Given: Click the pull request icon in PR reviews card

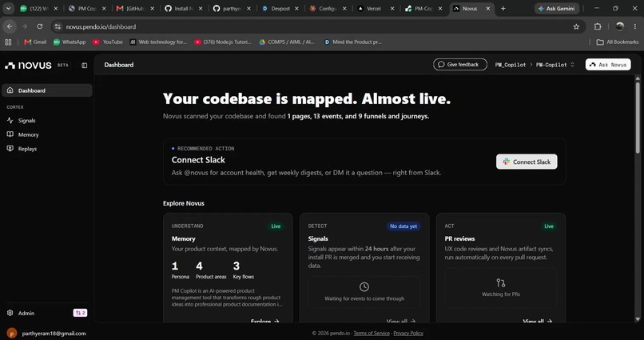Looking at the screenshot, I should tap(501, 283).
